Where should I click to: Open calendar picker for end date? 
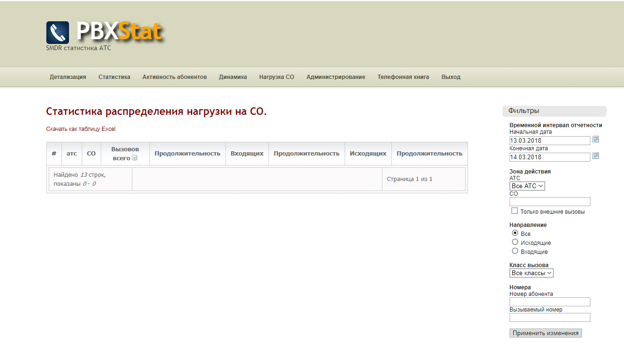click(596, 156)
